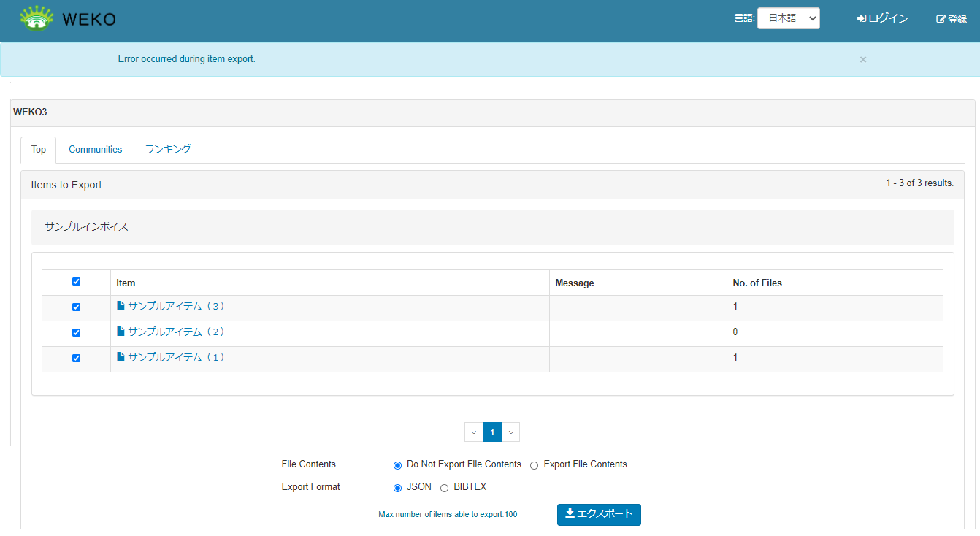Open the 言語 language dropdown
980x536 pixels.
(x=788, y=18)
